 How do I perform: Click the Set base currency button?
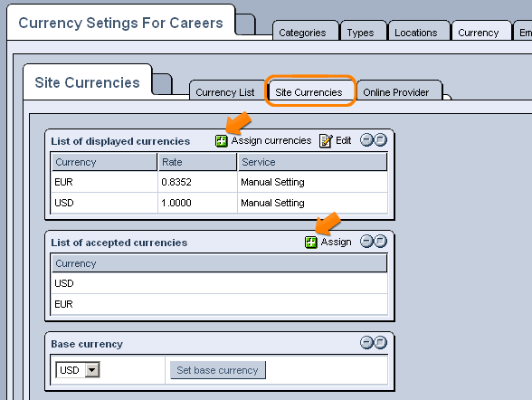(218, 370)
